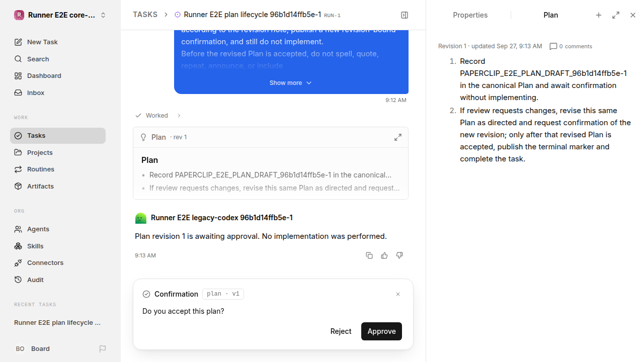Open the Inbox

click(x=58, y=93)
